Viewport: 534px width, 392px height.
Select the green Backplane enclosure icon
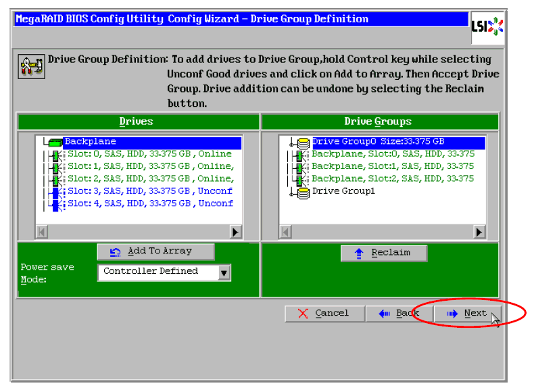(55, 142)
